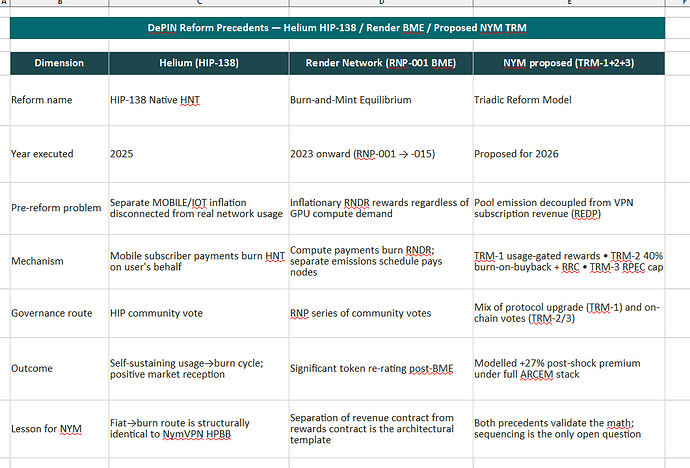
Task: Select the cell containing '2025'
Action: pyautogui.click(x=199, y=154)
